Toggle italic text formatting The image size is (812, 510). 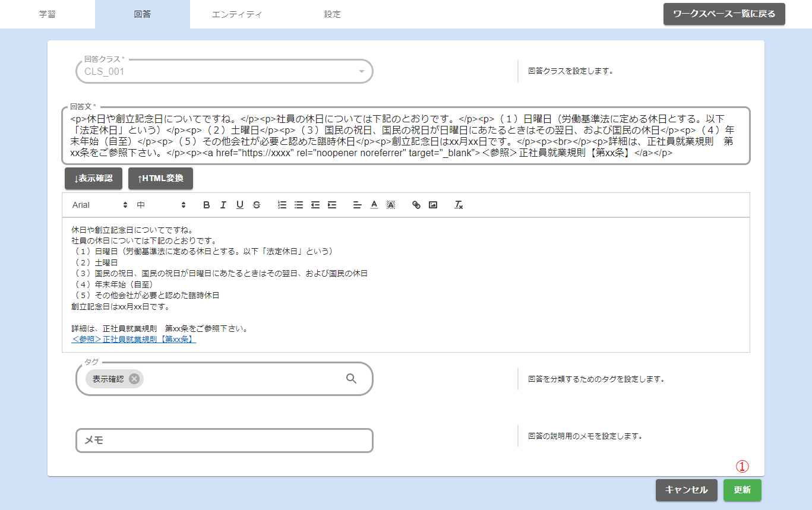pyautogui.click(x=223, y=205)
